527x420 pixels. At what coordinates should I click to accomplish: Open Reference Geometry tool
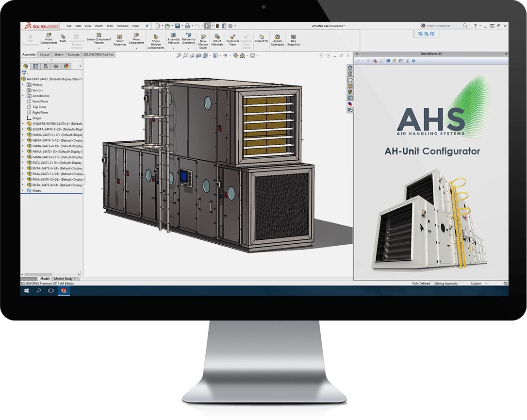(189, 39)
